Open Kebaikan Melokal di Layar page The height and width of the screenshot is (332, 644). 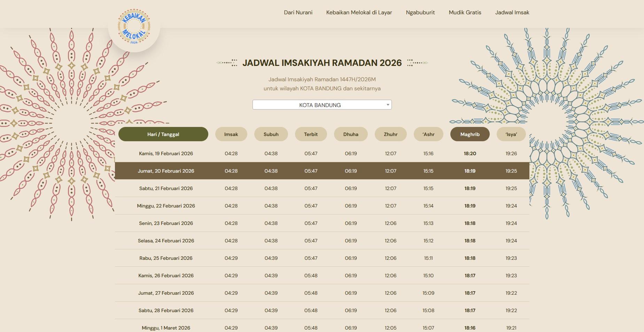(359, 13)
